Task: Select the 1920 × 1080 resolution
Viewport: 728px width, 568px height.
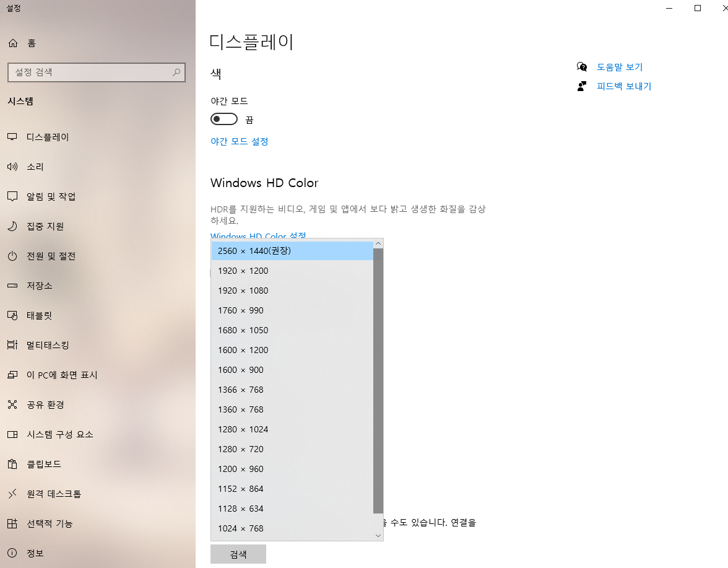Action: coord(243,291)
